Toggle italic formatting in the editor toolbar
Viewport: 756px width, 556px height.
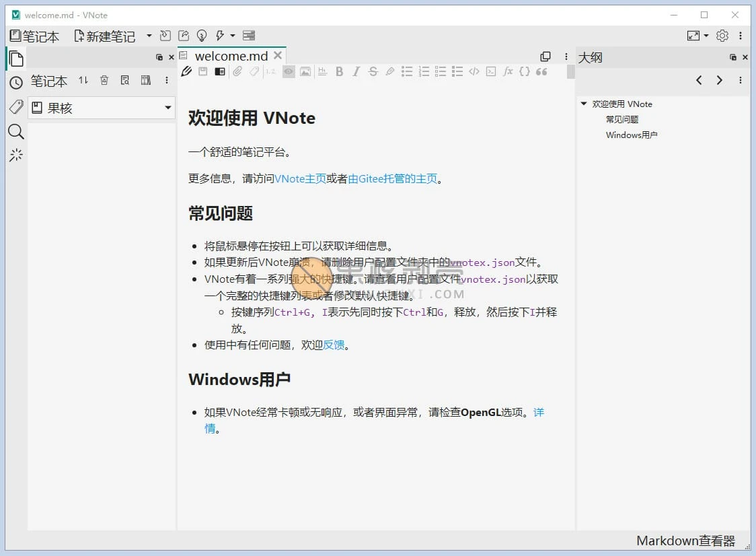click(x=356, y=71)
